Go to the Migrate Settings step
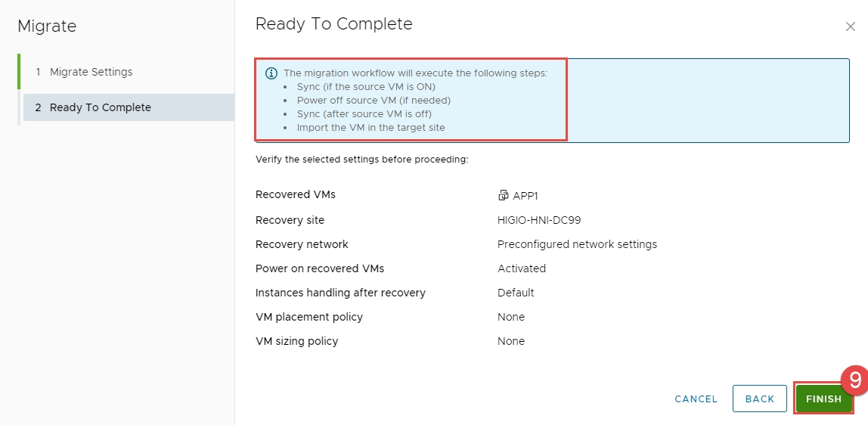The width and height of the screenshot is (868, 425). point(91,72)
